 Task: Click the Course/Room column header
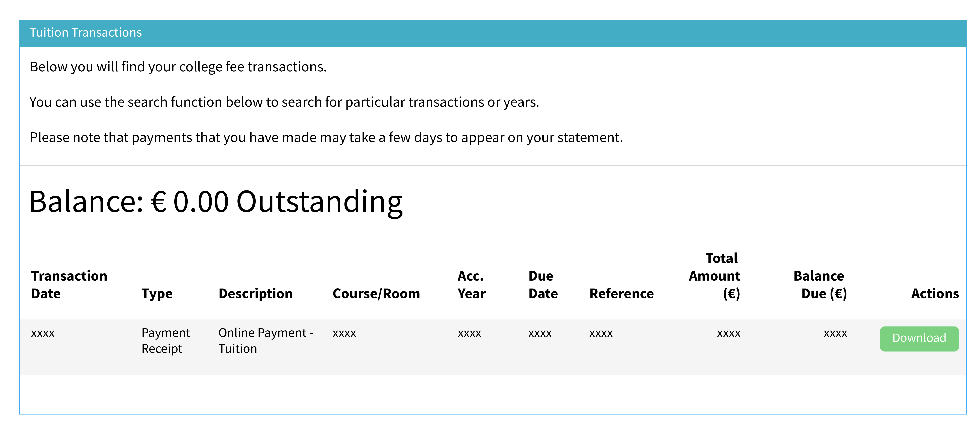(x=376, y=293)
